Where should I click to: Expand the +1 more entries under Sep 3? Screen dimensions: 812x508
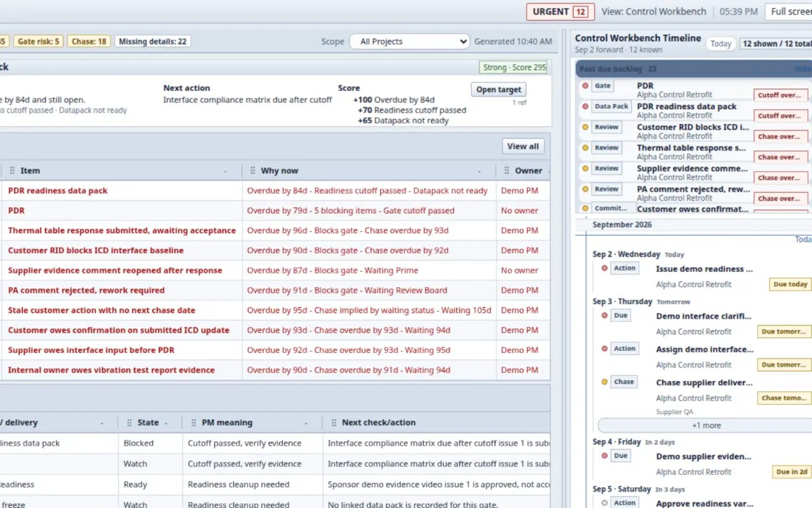click(x=705, y=425)
